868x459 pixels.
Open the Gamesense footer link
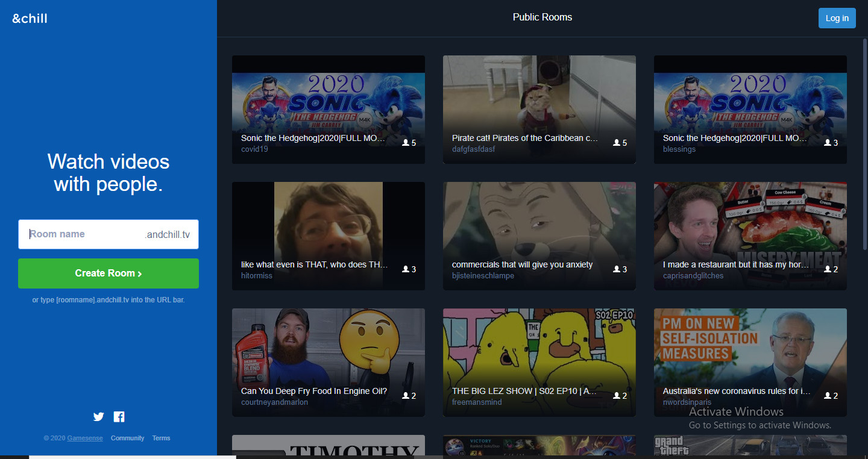(85, 438)
